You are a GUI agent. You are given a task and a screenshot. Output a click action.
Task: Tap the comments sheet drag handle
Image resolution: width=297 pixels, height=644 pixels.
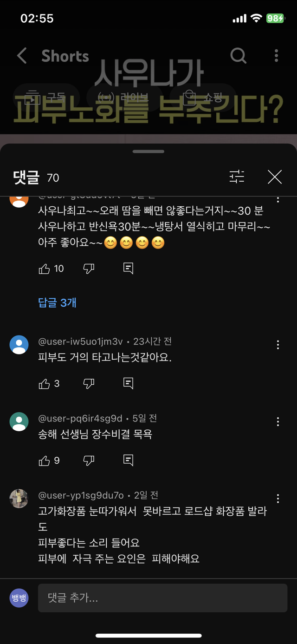pyautogui.click(x=148, y=151)
